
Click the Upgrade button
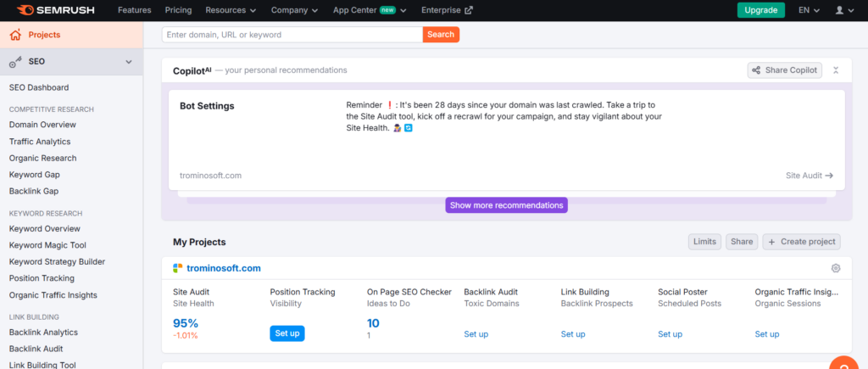(760, 10)
